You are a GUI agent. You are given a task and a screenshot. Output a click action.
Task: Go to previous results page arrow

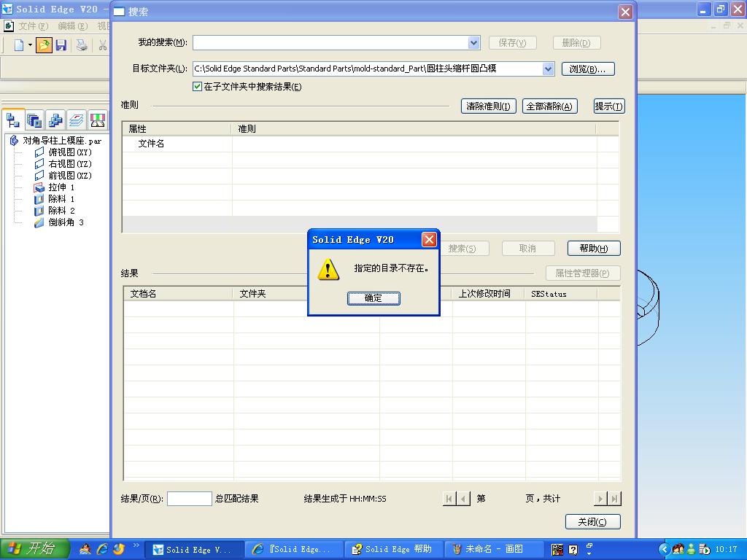pyautogui.click(x=463, y=499)
